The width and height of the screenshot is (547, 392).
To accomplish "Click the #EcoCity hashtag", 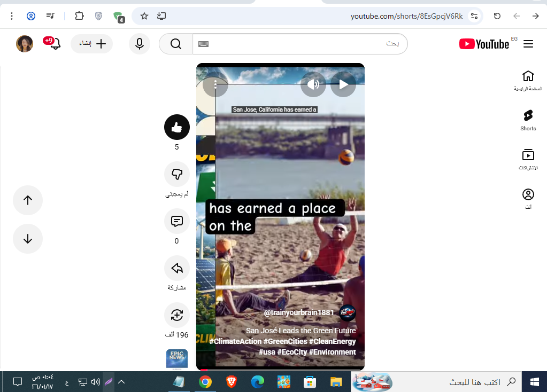I will [292, 352].
